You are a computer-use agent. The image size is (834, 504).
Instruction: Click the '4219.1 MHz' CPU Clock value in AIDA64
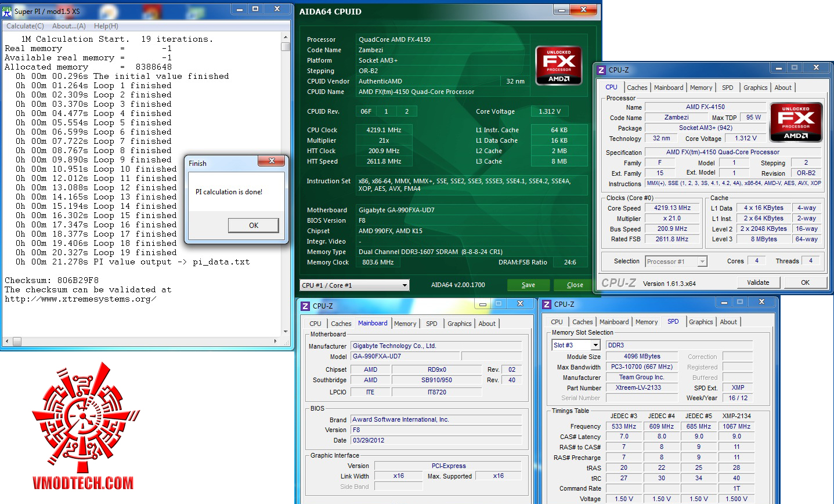click(384, 130)
